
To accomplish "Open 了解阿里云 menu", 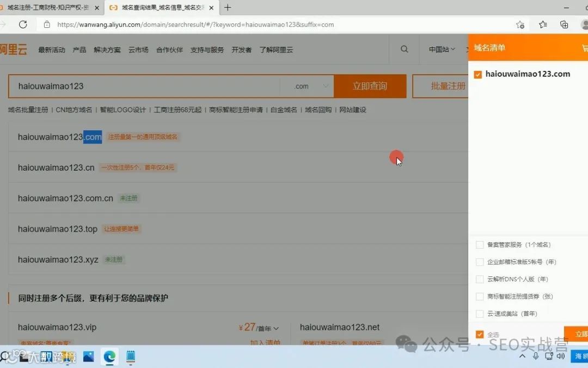I will coord(276,50).
